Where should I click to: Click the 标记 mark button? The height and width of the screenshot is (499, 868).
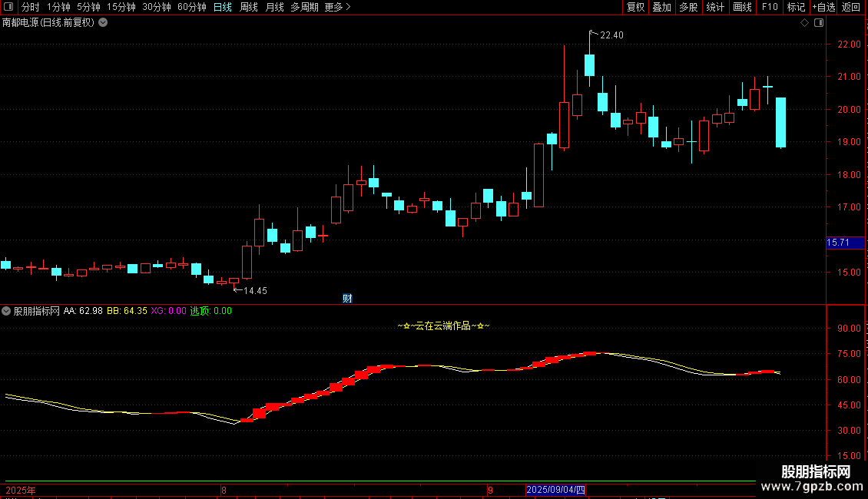tap(796, 7)
